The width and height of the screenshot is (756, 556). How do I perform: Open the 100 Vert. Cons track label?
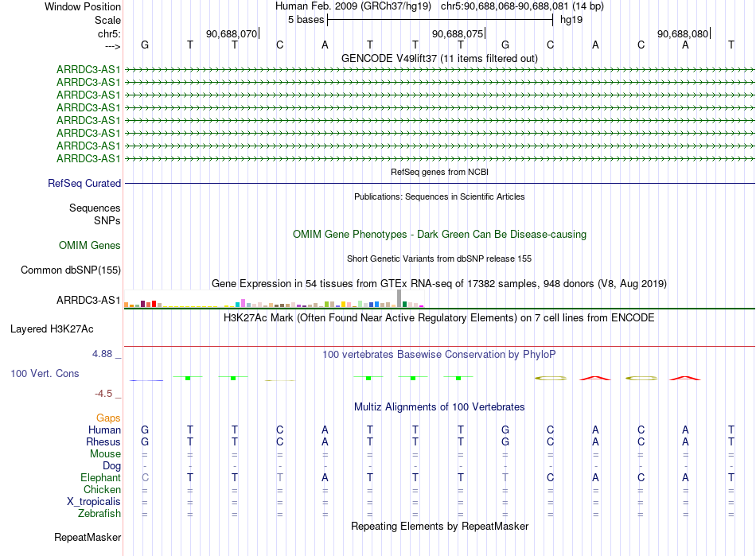pyautogui.click(x=45, y=373)
